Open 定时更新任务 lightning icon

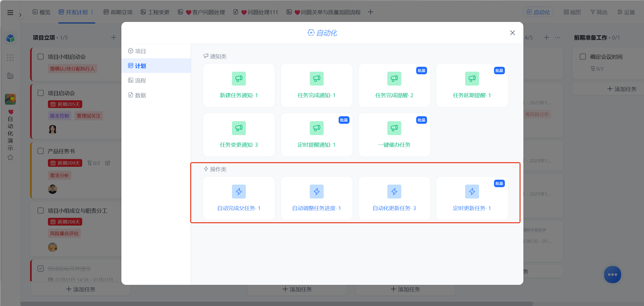click(472, 192)
